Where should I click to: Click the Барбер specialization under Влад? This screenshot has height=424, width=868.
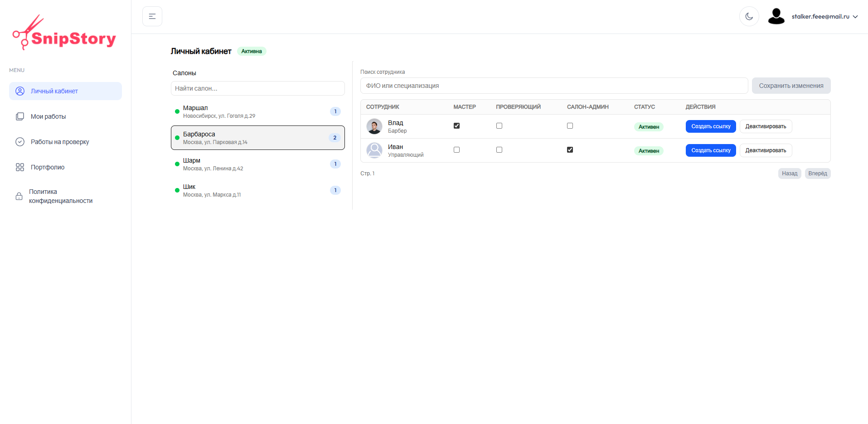click(397, 131)
